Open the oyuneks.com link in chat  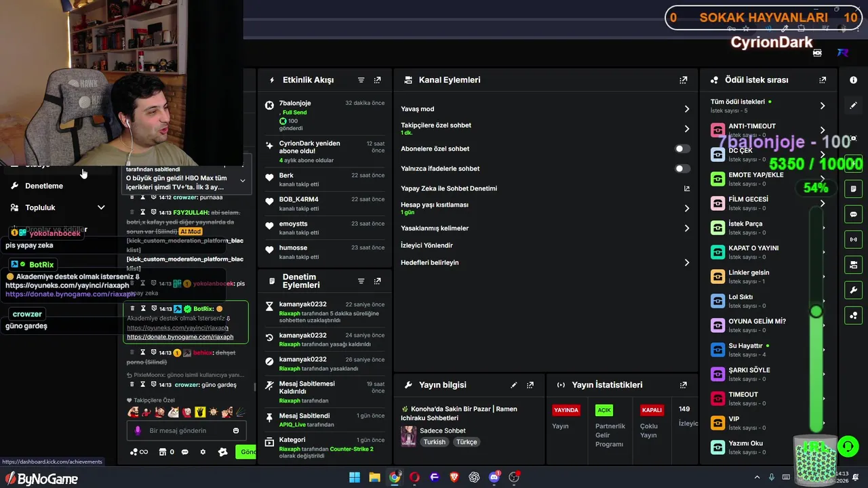click(178, 328)
